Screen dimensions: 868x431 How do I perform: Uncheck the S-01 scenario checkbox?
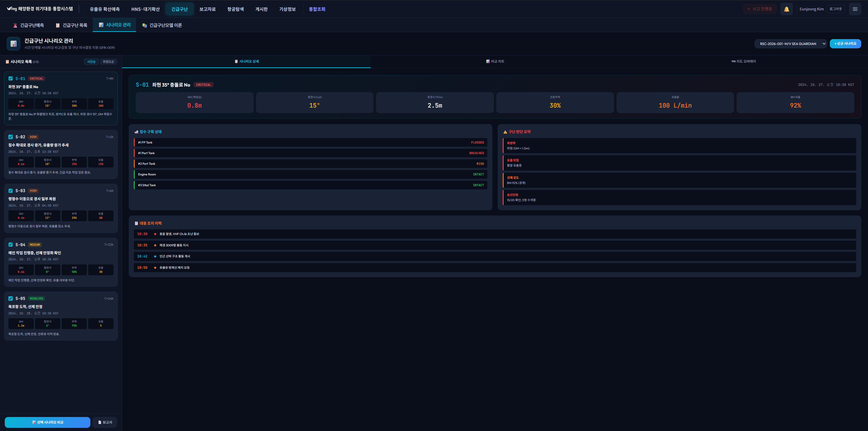pos(10,78)
